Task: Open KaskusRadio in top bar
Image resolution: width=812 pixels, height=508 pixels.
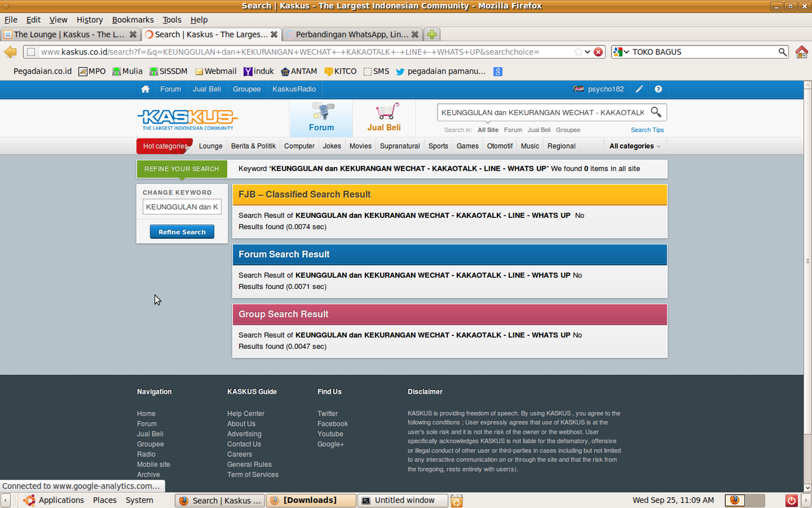Action: (294, 89)
